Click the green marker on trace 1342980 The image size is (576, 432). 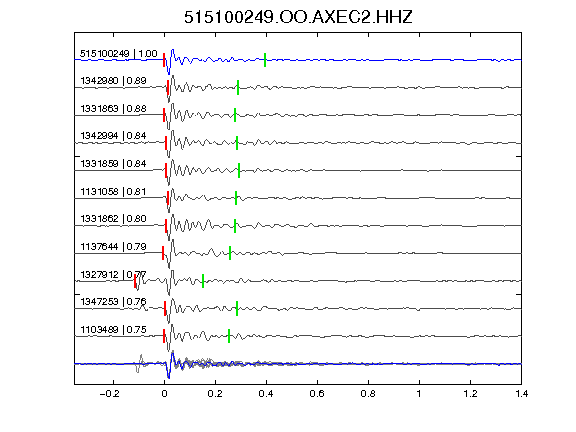(238, 87)
